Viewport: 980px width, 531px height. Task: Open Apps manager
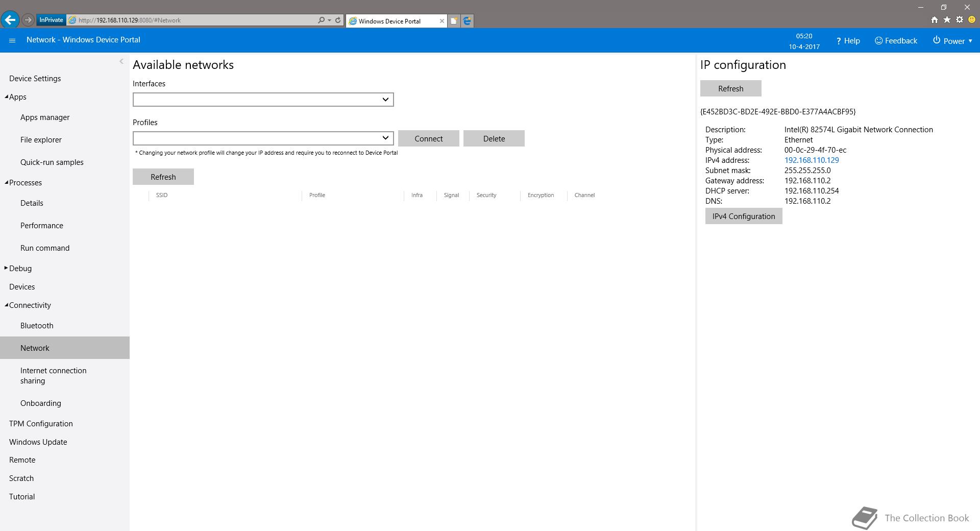click(45, 117)
